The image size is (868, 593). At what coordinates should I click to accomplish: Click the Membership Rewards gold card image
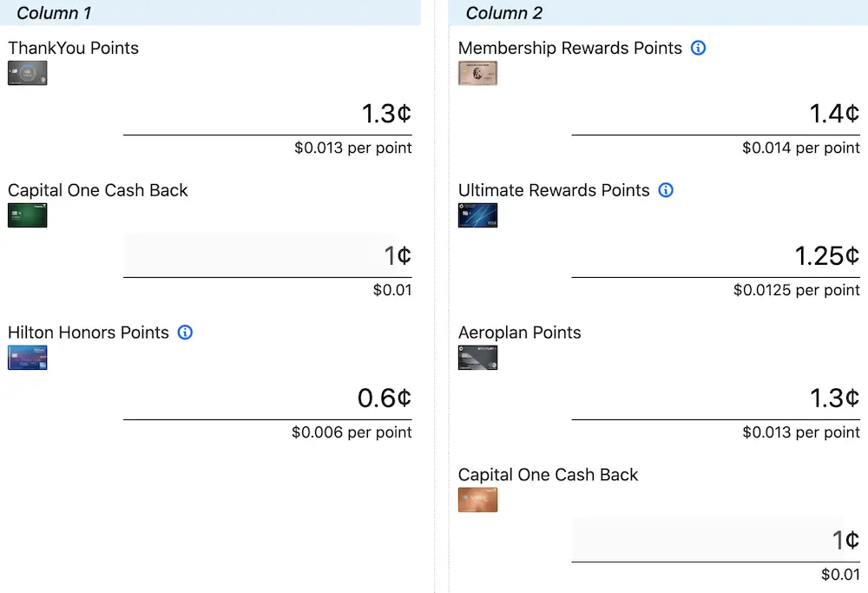click(x=477, y=73)
